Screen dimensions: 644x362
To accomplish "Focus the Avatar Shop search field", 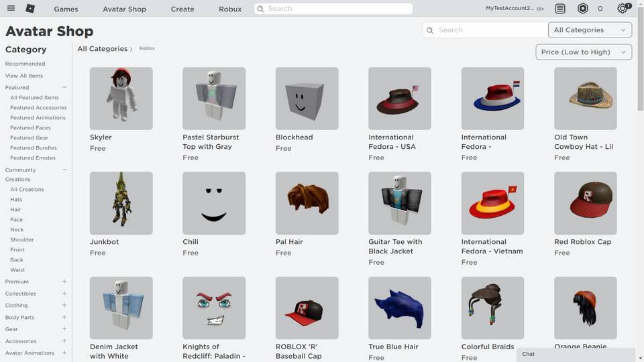I will [x=485, y=30].
